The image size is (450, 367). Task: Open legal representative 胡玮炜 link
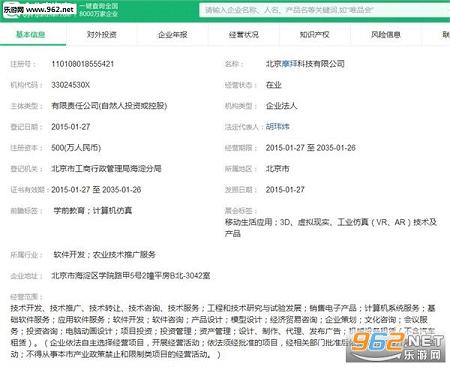point(277,127)
